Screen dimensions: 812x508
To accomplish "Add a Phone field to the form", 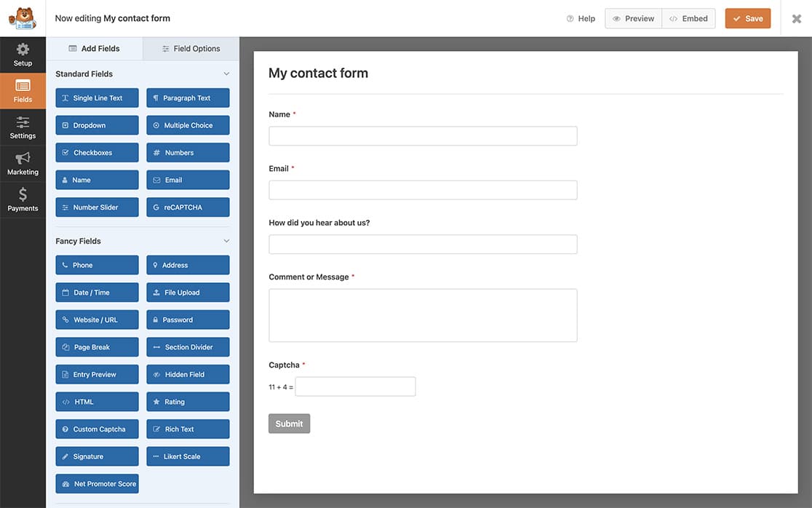I will click(97, 264).
